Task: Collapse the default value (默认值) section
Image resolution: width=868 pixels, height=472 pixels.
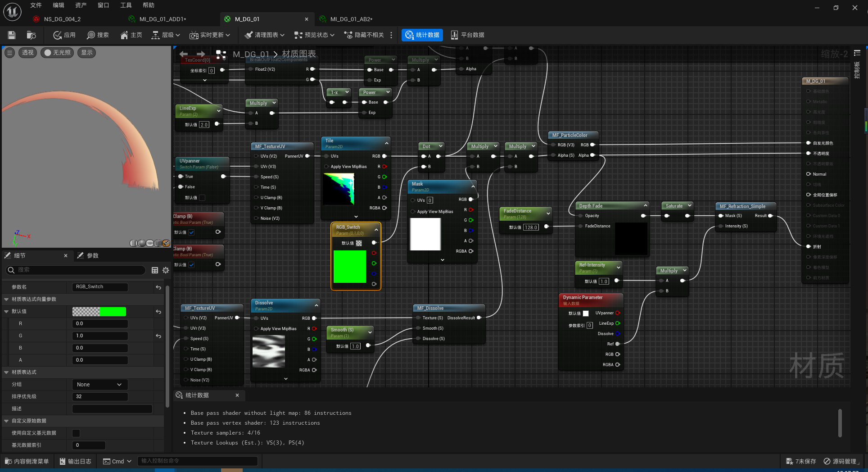Action: [7, 312]
